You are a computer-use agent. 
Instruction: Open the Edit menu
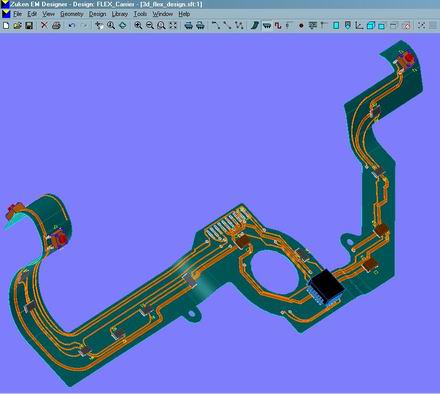32,14
